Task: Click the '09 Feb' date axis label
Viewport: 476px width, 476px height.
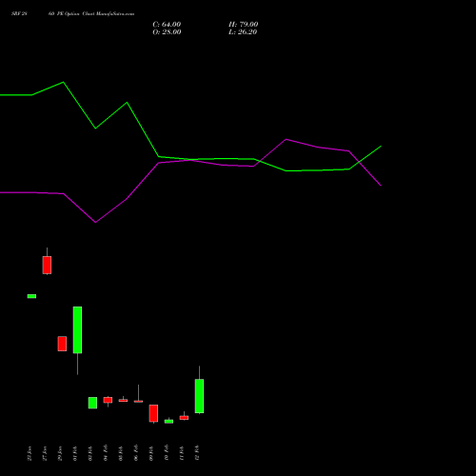Action: [x=151, y=453]
